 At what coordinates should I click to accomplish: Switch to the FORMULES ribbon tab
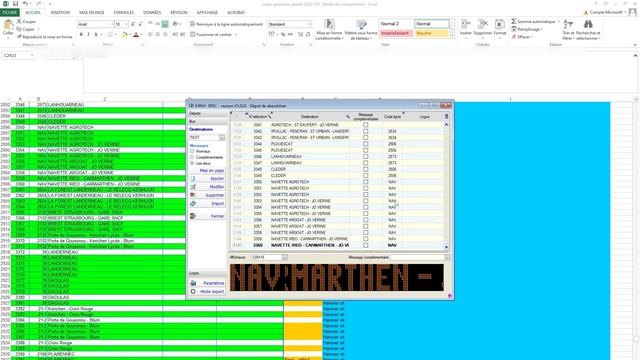124,12
